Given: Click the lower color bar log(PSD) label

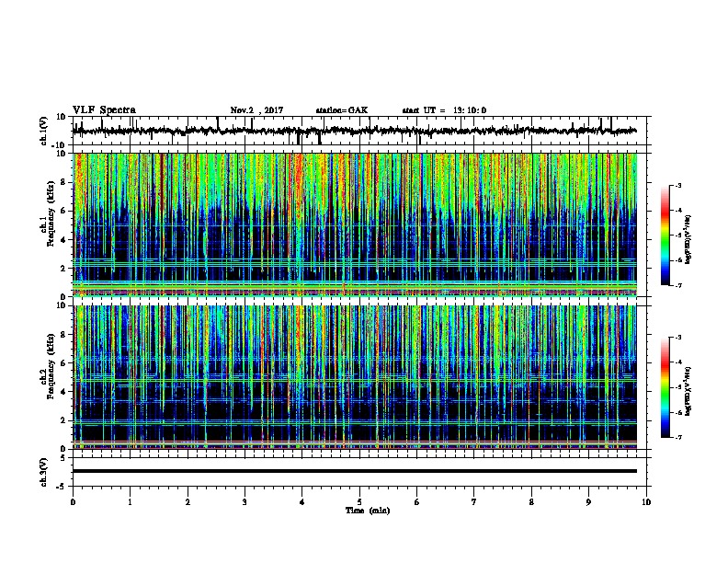Looking at the screenshot, I should point(688,391).
